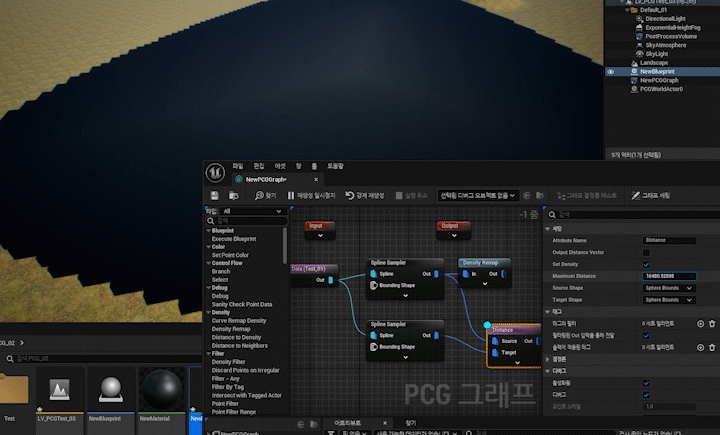Edit the Attribute Name field

pyautogui.click(x=669, y=240)
